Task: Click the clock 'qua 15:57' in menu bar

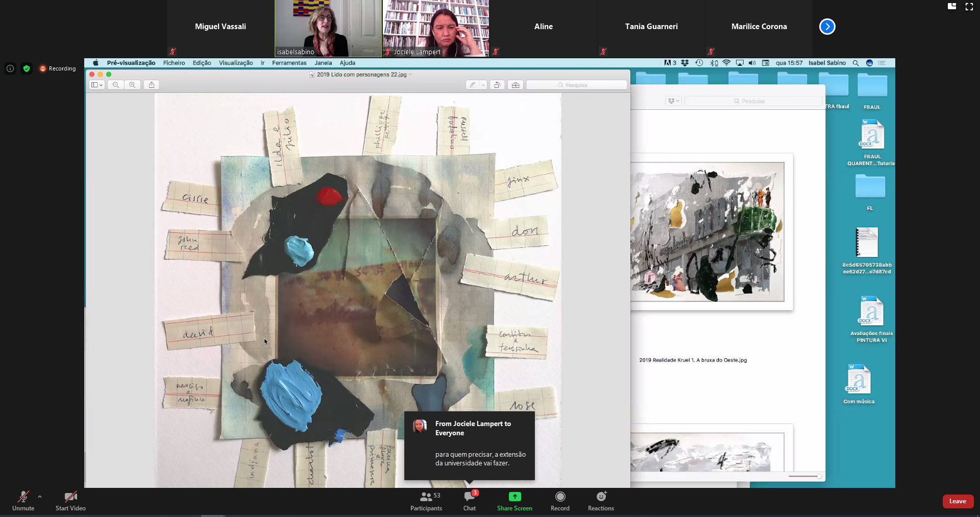Action: (789, 63)
